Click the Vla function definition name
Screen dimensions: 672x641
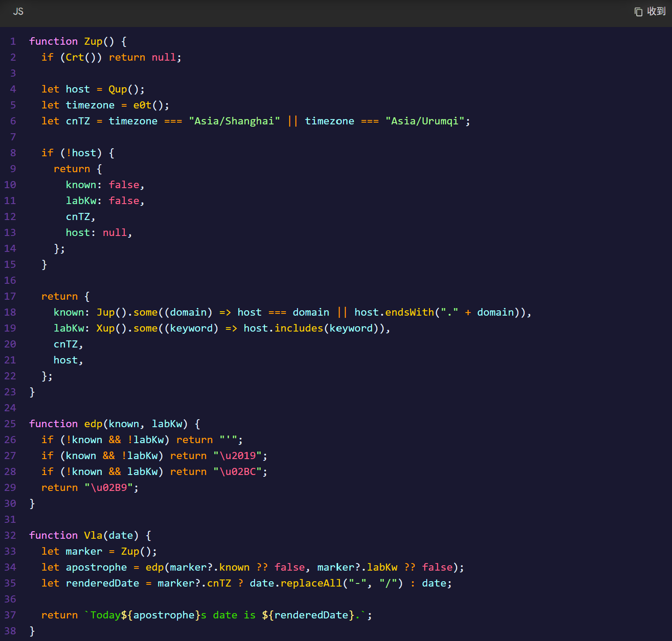point(93,536)
